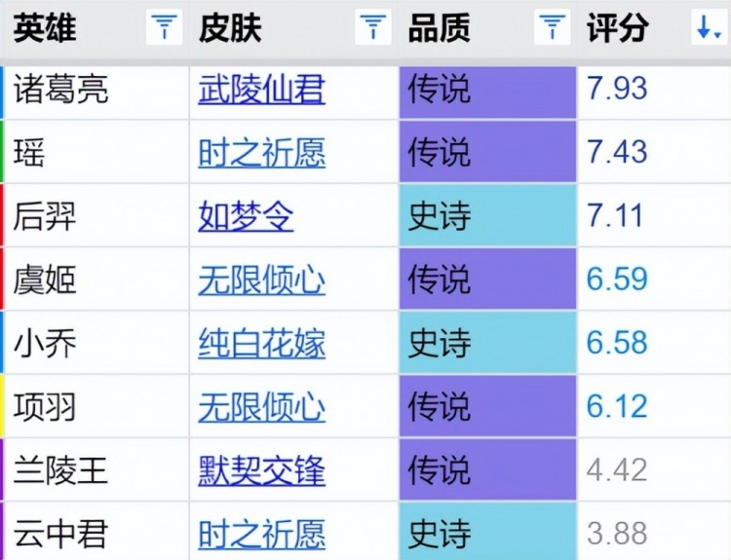Click 虞姬's 无限倾心 skin link
Viewport: 731px width, 560px height.
click(261, 280)
